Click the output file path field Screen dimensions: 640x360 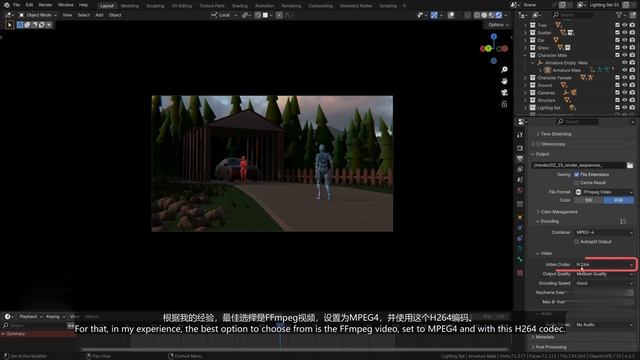(x=578, y=165)
